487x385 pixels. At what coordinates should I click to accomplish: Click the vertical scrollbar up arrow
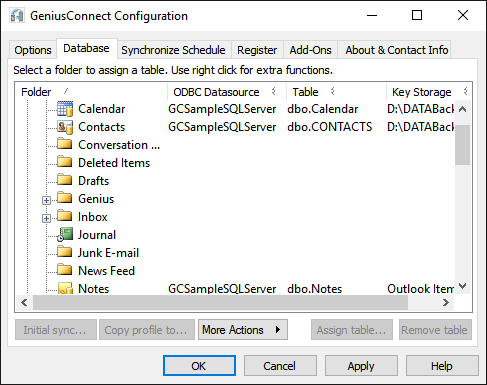point(463,109)
